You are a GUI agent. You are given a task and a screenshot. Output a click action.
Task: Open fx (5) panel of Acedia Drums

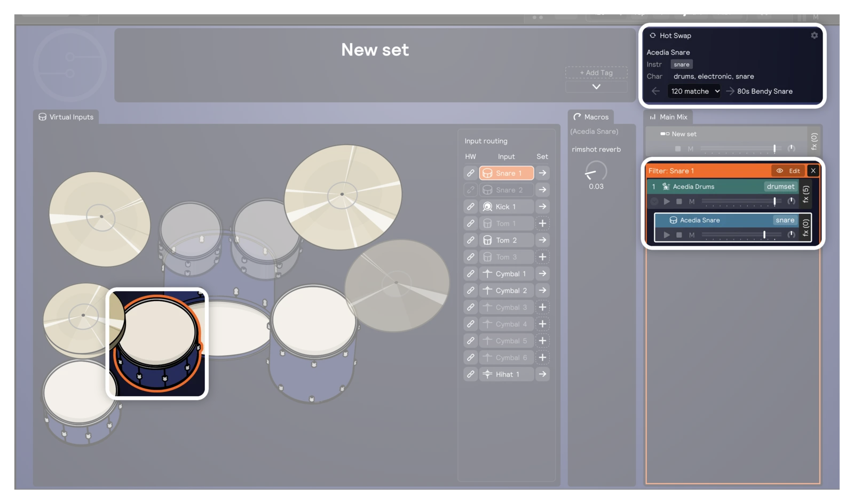coord(806,194)
